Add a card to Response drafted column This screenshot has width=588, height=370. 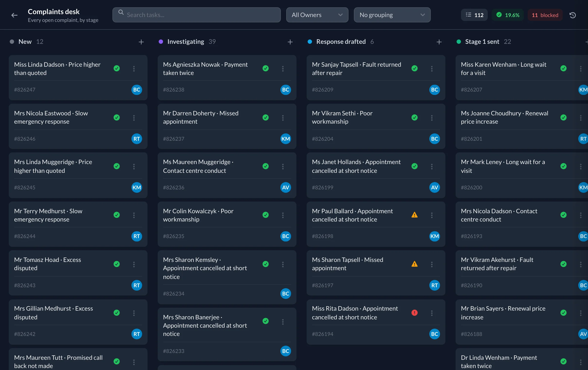coord(439,42)
